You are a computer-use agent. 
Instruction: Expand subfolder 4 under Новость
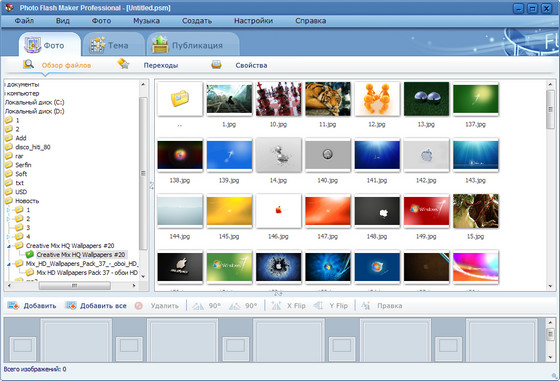(x=9, y=236)
